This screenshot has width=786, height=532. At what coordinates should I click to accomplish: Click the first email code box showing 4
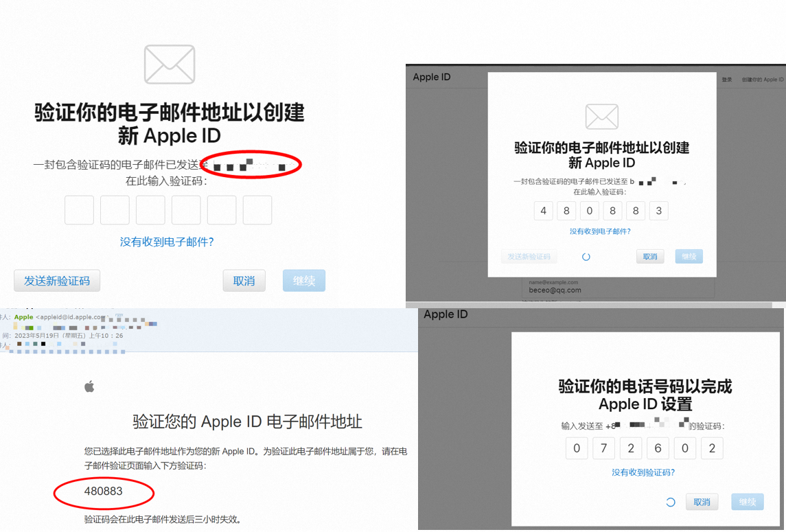click(x=544, y=211)
